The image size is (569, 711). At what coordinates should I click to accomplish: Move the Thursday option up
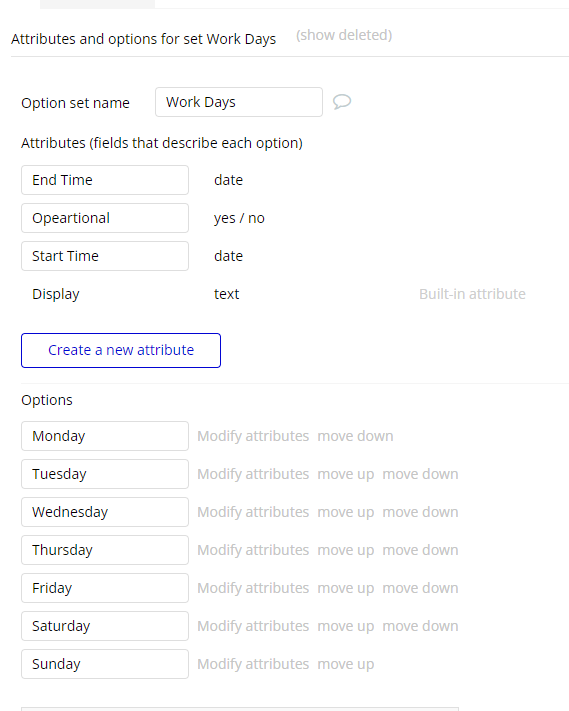(x=346, y=550)
